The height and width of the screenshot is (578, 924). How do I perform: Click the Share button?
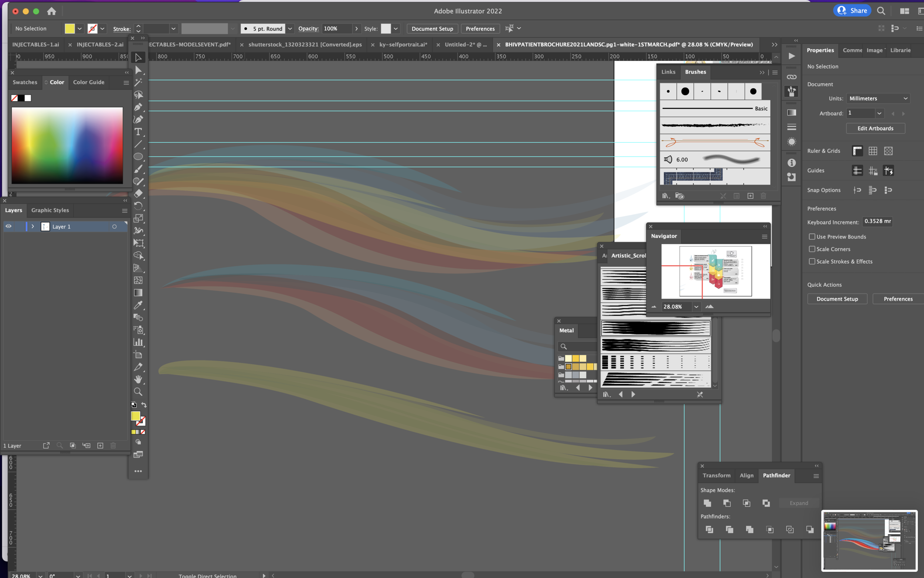852,11
